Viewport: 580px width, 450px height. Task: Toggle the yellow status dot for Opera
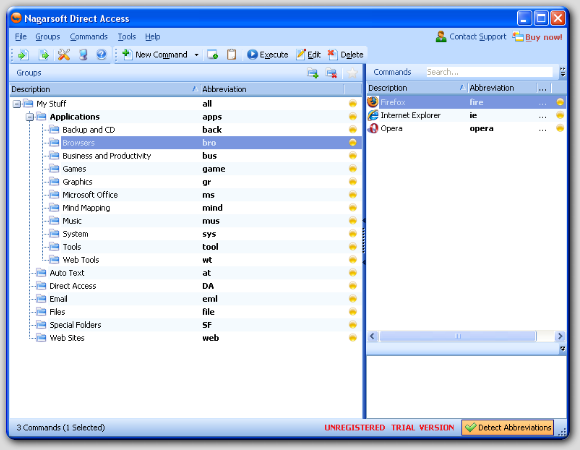tap(560, 128)
